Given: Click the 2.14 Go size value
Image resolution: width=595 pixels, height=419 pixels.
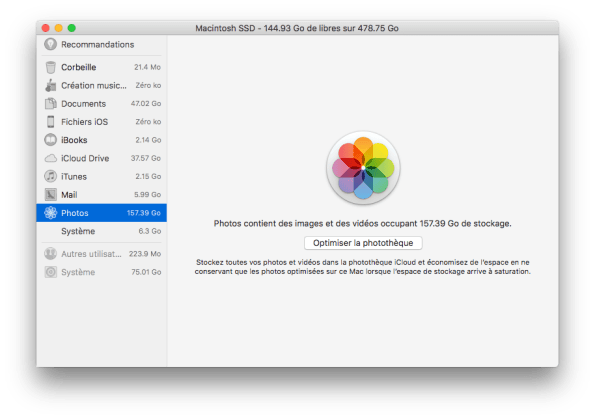Looking at the screenshot, I should pos(148,140).
